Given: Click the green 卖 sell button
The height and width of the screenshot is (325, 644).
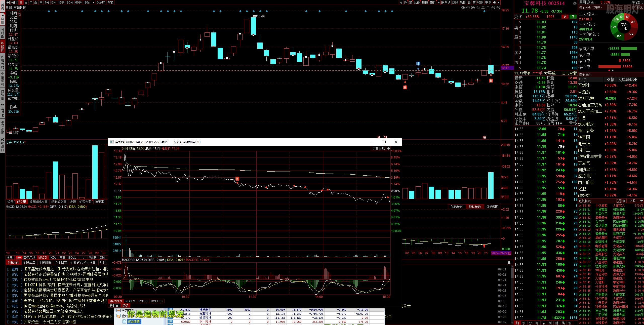Looking at the screenshot, I should pos(573,17).
